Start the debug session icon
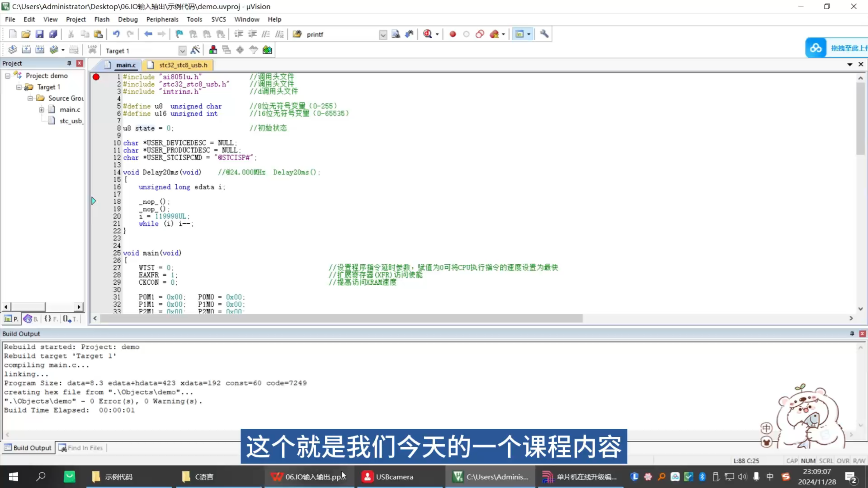868x488 pixels. coord(428,34)
